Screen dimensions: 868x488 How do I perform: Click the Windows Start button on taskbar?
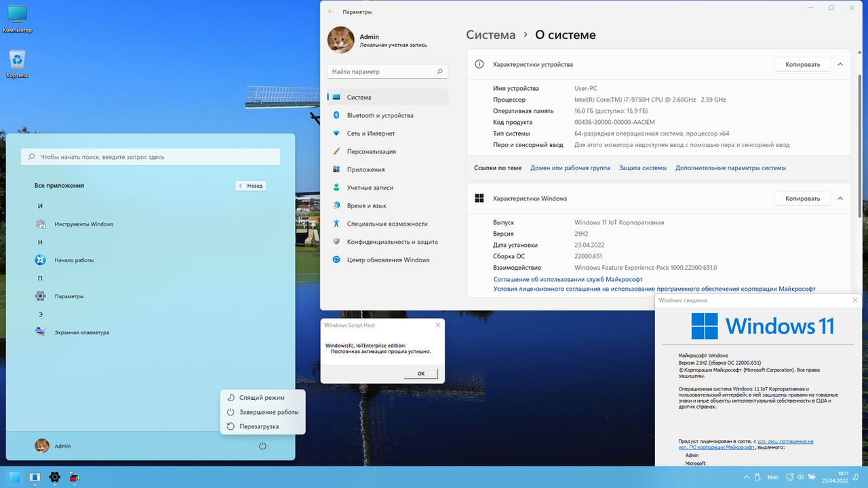[14, 477]
